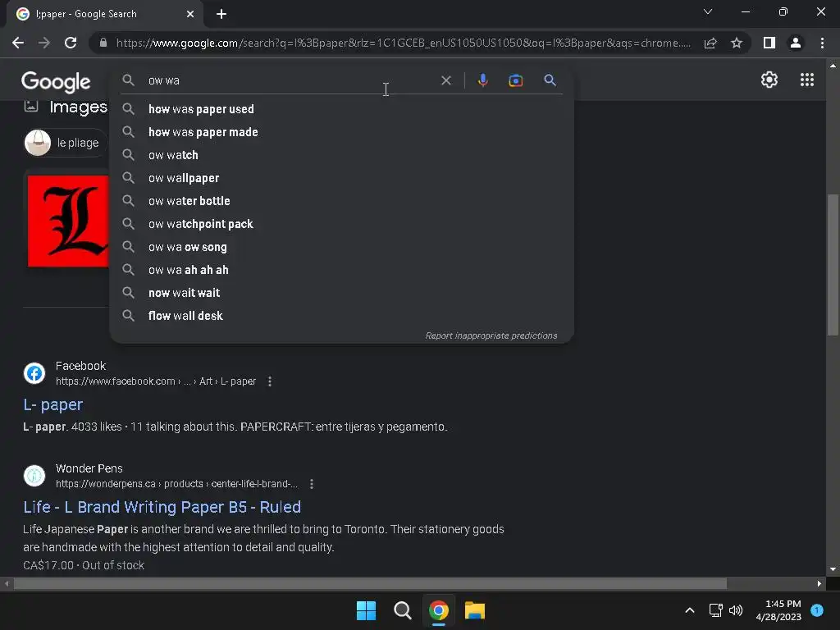This screenshot has height=630, width=840.
Task: Click the horizontal page scrollbar thumb
Action: pos(370,583)
